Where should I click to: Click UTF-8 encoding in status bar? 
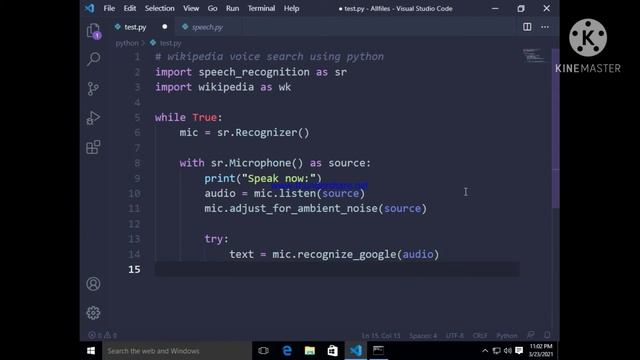pos(455,336)
